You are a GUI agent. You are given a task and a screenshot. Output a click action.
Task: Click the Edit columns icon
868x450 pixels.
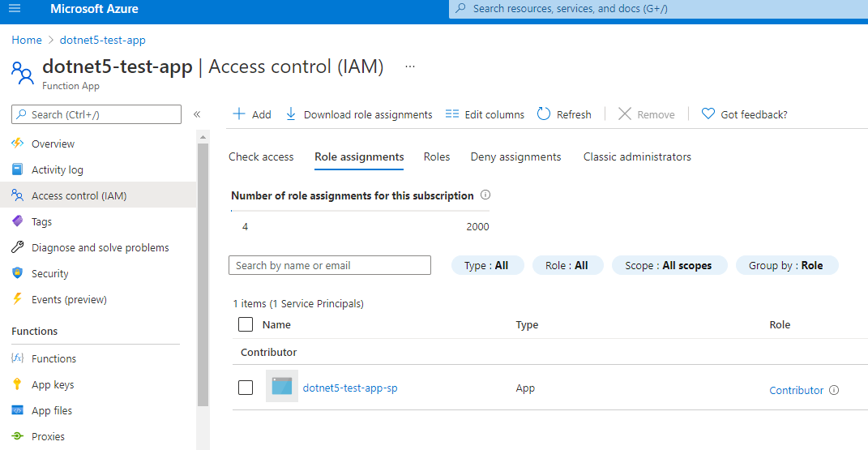452,114
